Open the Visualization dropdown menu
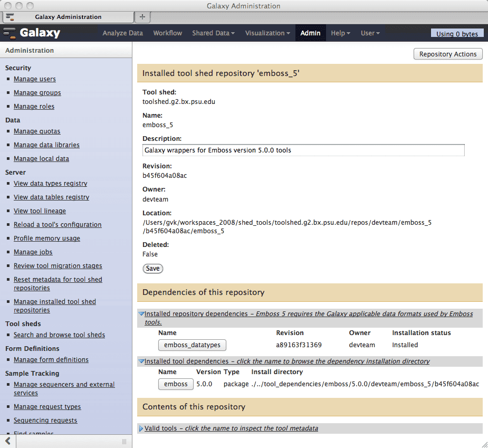 tap(267, 33)
